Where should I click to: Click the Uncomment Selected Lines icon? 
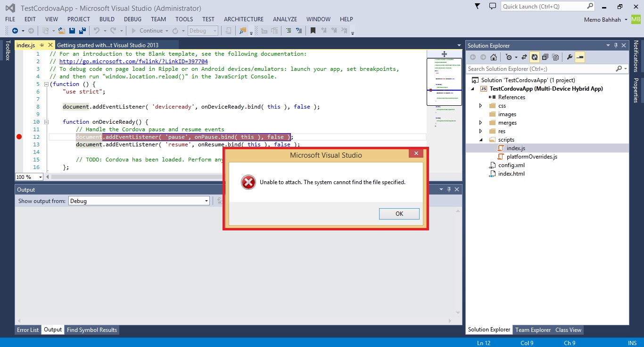298,31
